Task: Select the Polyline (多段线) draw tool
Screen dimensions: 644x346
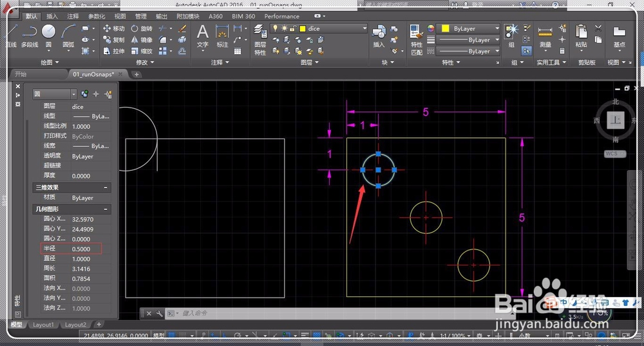Action: click(30, 35)
